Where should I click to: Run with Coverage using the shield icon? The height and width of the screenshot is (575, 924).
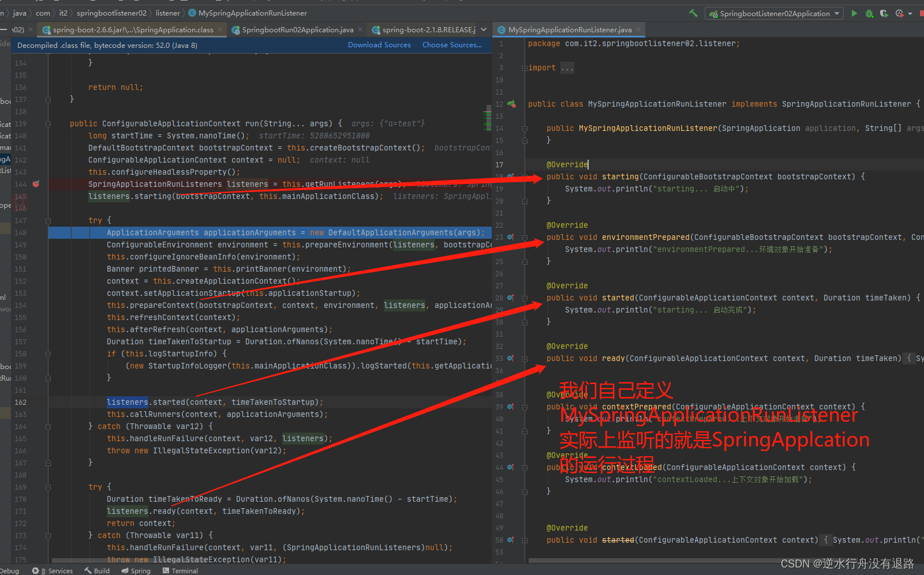(x=884, y=13)
